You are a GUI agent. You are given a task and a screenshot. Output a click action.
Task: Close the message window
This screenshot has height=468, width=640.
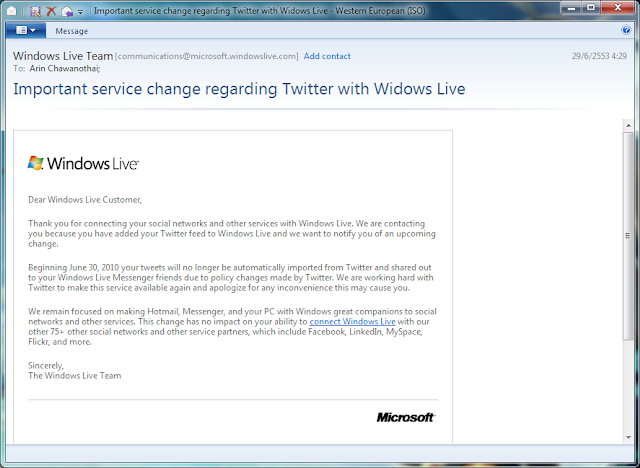(x=618, y=8)
